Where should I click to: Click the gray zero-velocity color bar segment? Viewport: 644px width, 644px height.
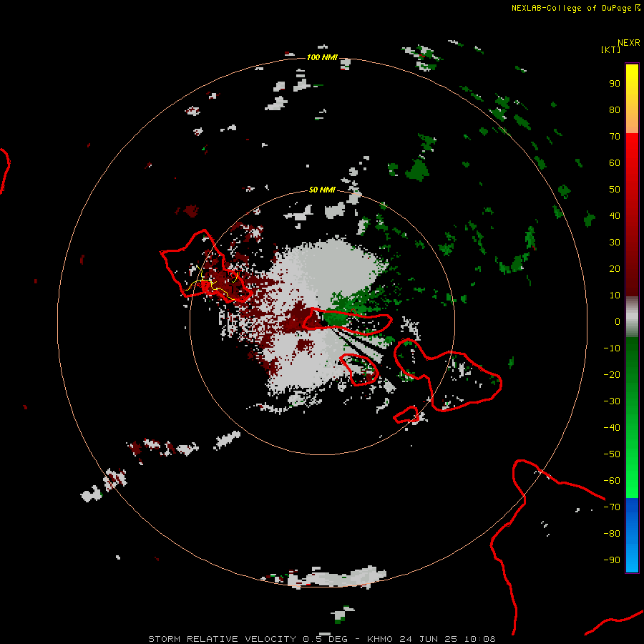tap(632, 317)
